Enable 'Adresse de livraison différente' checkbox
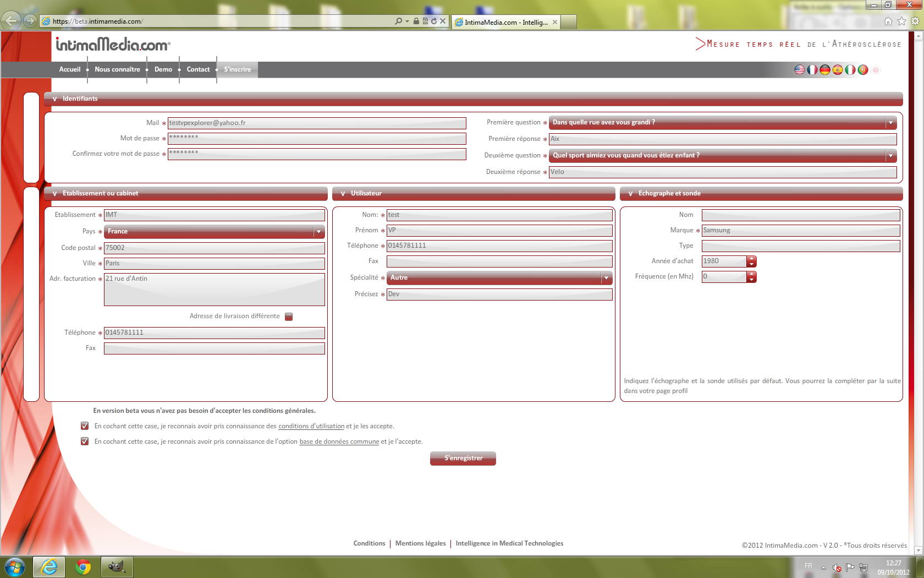 [x=289, y=317]
